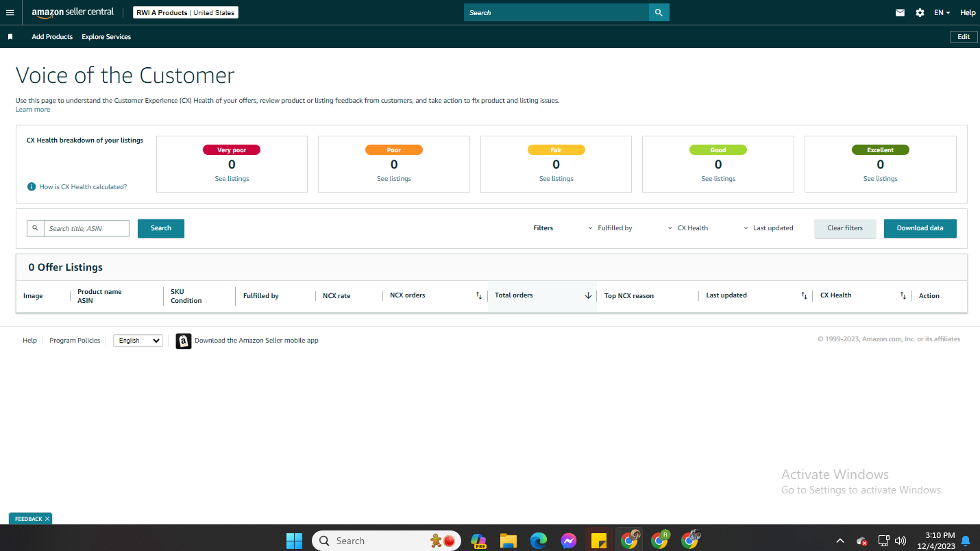
Task: Click the teal Search button
Action: (161, 228)
